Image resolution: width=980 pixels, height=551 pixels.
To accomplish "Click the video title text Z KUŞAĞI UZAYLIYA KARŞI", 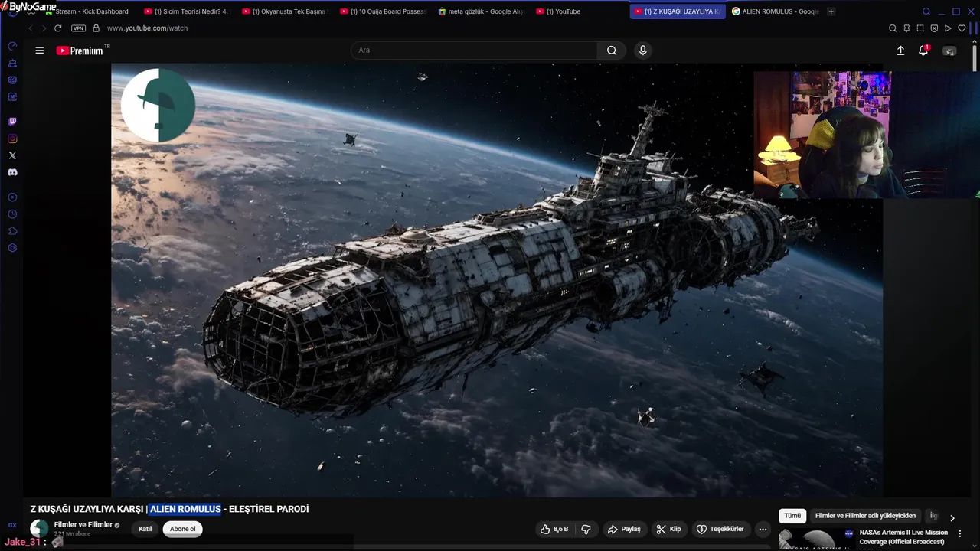I will point(86,509).
